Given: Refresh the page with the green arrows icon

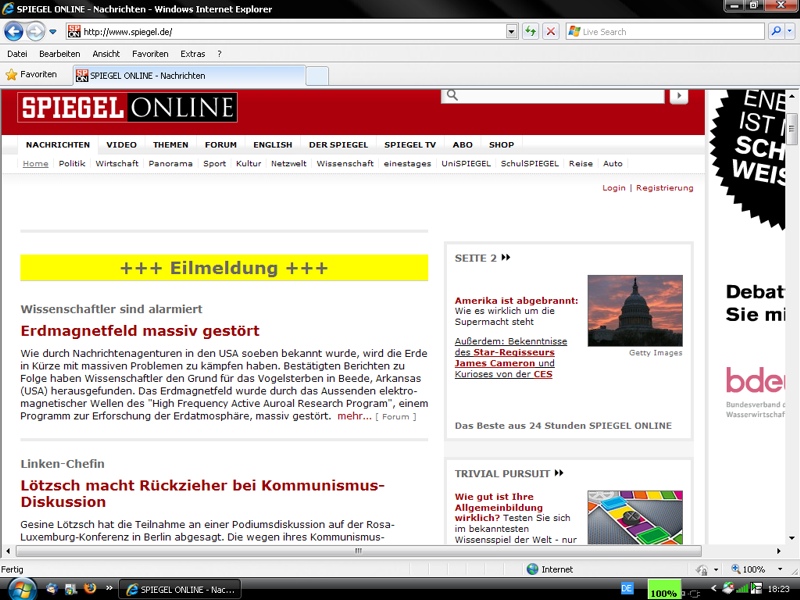Looking at the screenshot, I should tap(531, 32).
